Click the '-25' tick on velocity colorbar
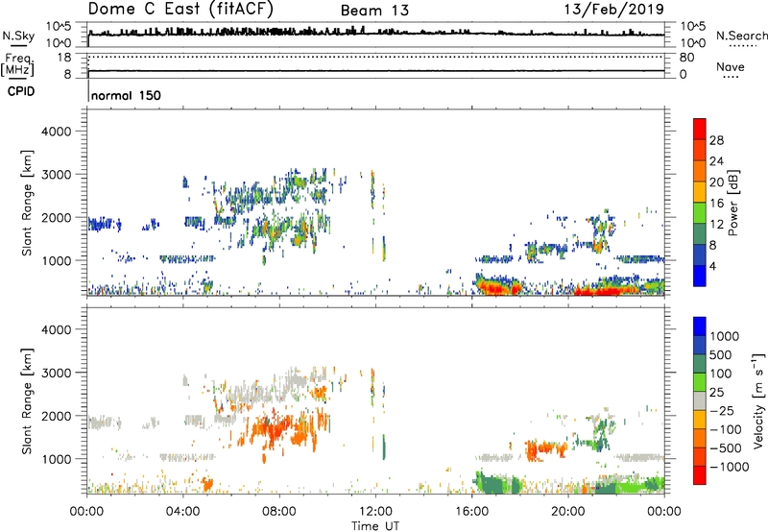 pos(721,410)
